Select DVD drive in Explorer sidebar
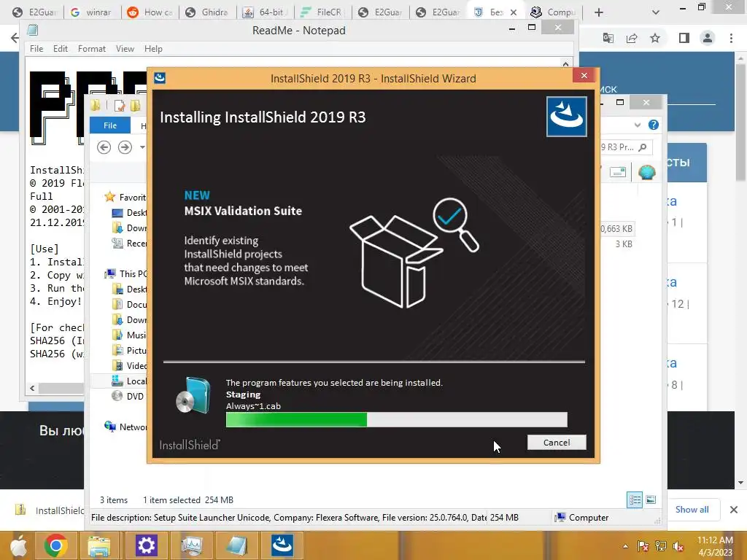747x560 pixels. click(x=128, y=396)
